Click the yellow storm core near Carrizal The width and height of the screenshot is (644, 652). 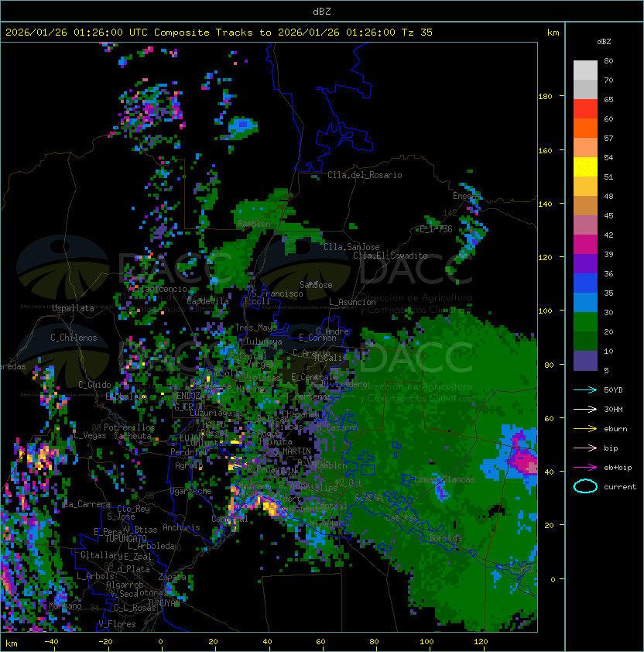(x=271, y=507)
